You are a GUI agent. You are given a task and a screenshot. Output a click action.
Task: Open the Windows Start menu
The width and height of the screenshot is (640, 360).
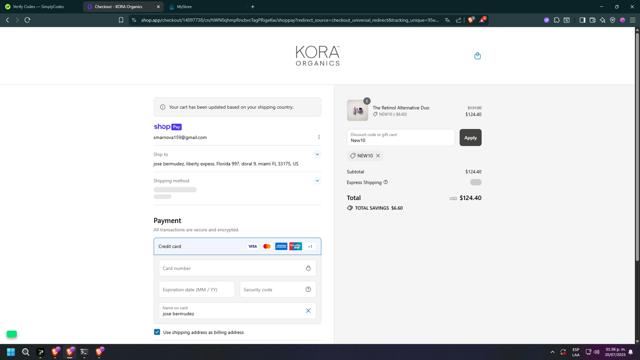pyautogui.click(x=11, y=352)
